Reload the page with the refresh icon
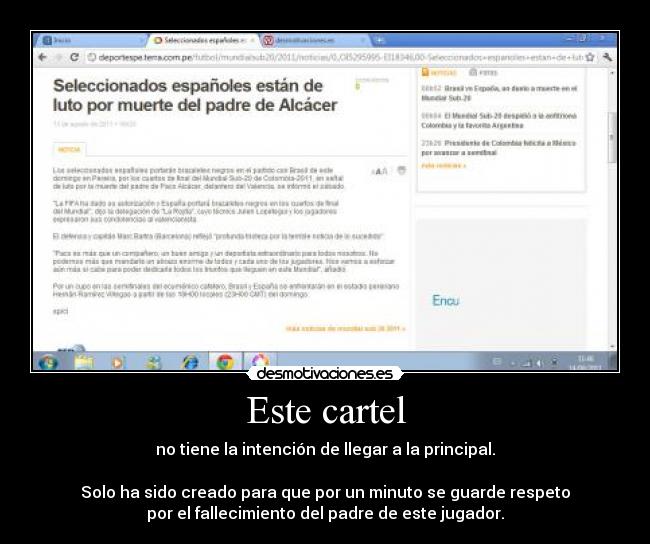 [74, 57]
